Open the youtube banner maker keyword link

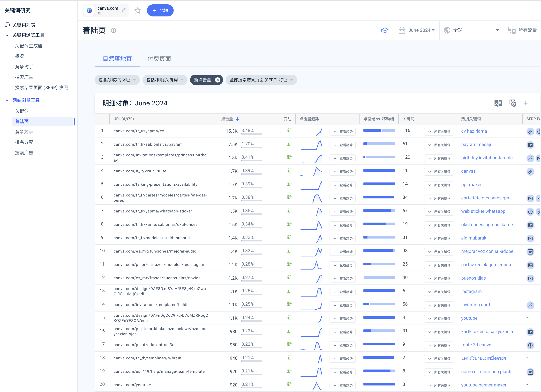point(484,385)
